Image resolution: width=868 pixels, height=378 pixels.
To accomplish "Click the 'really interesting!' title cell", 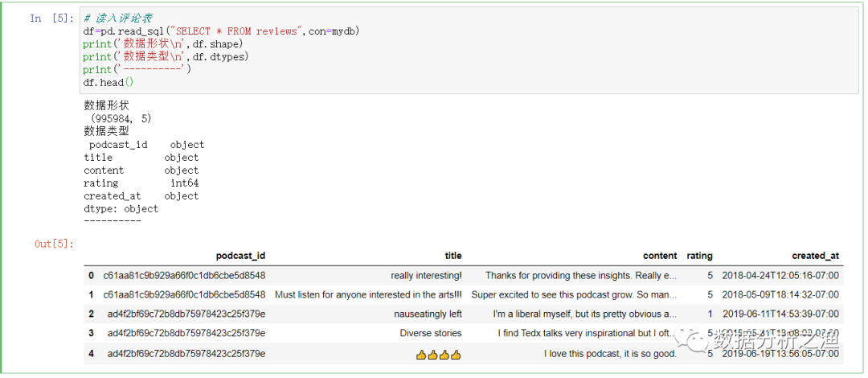I will pyautogui.click(x=426, y=276).
